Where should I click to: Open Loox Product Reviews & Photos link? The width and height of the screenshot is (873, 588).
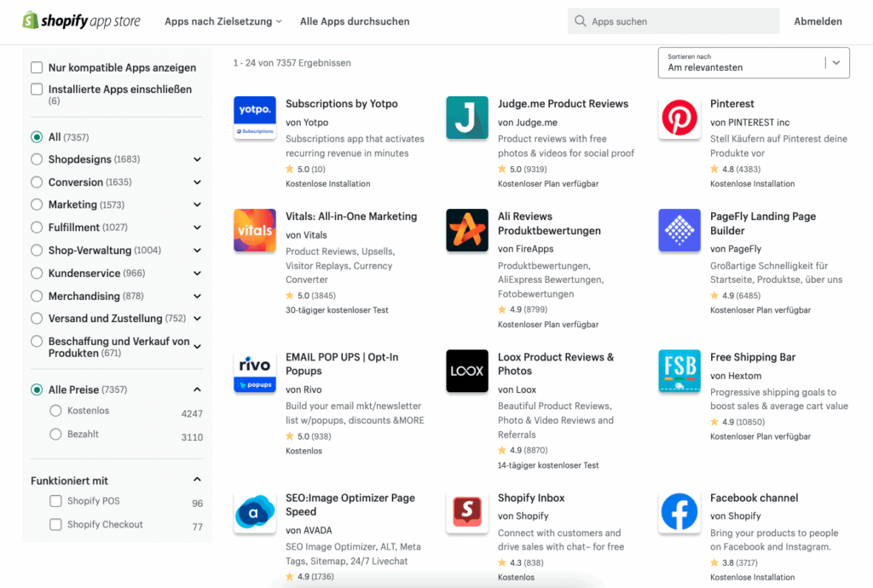click(x=556, y=364)
